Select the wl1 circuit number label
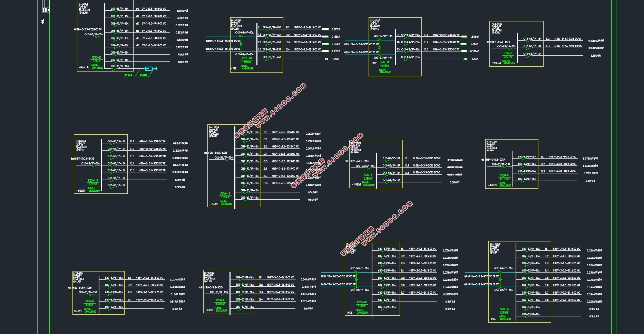 point(137,9)
